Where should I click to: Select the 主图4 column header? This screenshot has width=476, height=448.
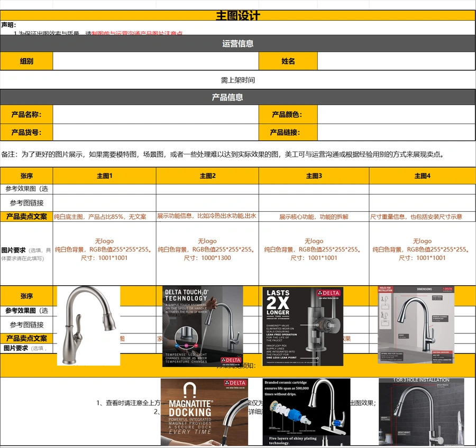point(422,175)
